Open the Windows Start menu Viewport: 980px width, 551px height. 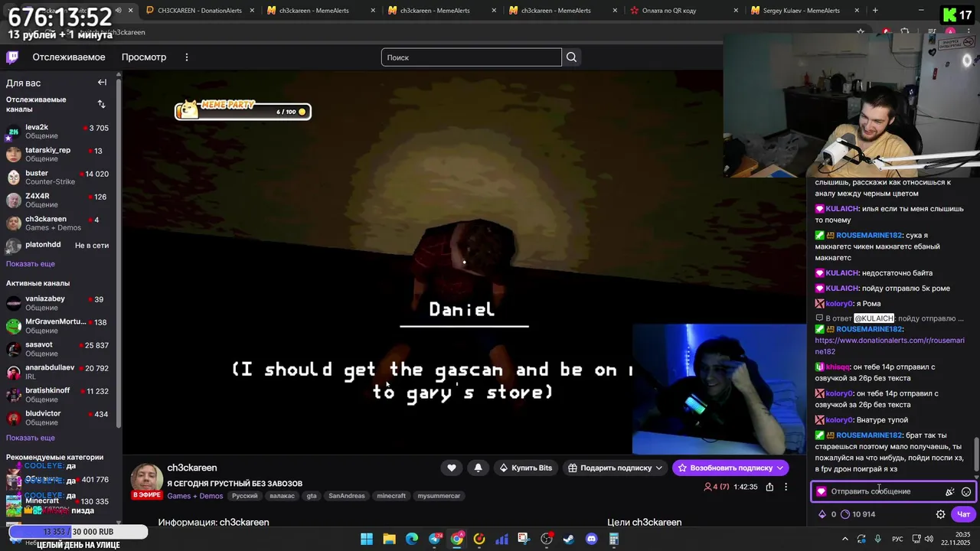(367, 539)
